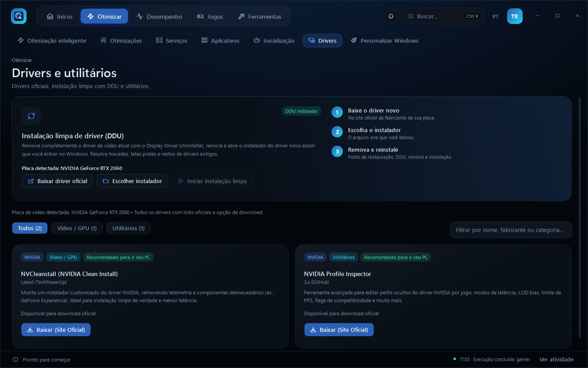Download NVCleanstall from official site
The height and width of the screenshot is (368, 588).
tap(56, 330)
